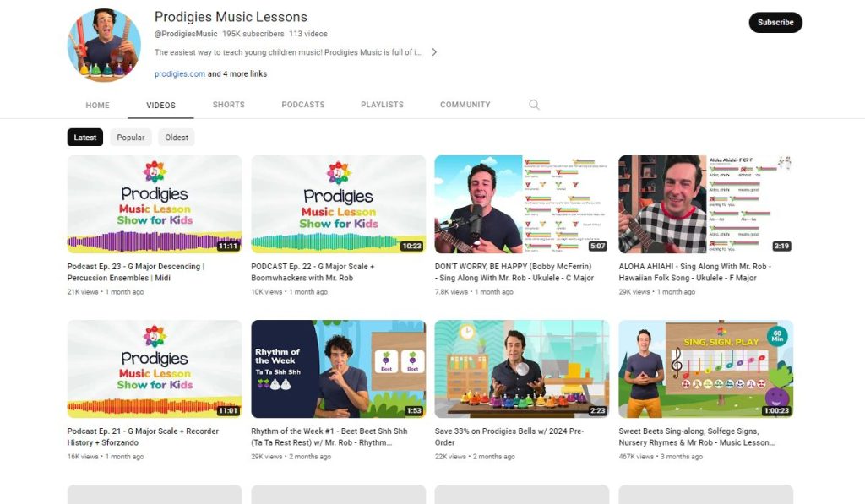This screenshot has width=865, height=504.
Task: Sort videos by Oldest
Action: click(177, 138)
